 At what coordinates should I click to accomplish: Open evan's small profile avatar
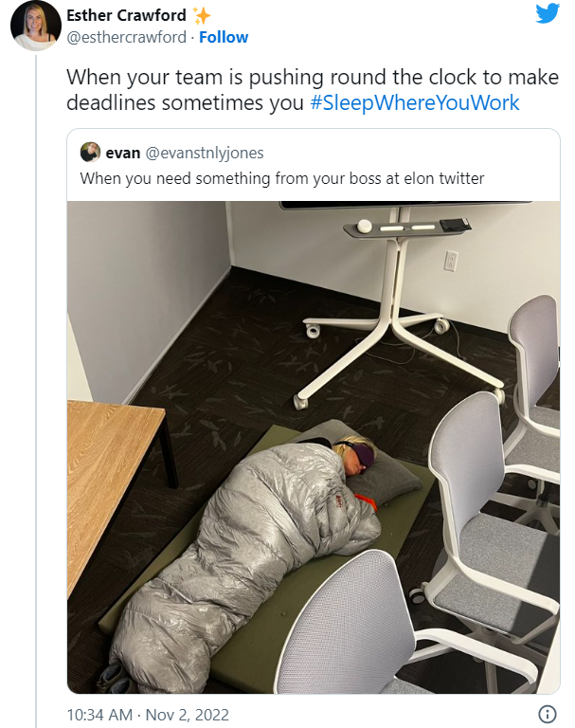click(90, 153)
